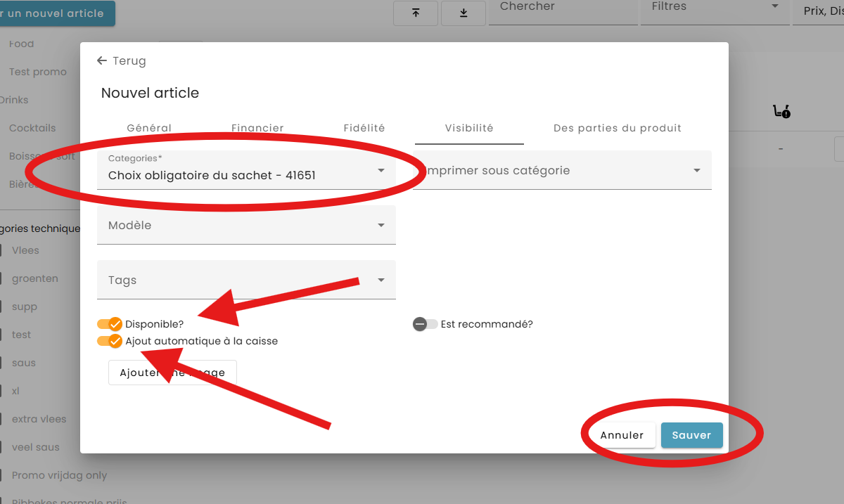Click the download arrow icon button
The height and width of the screenshot is (504, 844).
[x=463, y=13]
